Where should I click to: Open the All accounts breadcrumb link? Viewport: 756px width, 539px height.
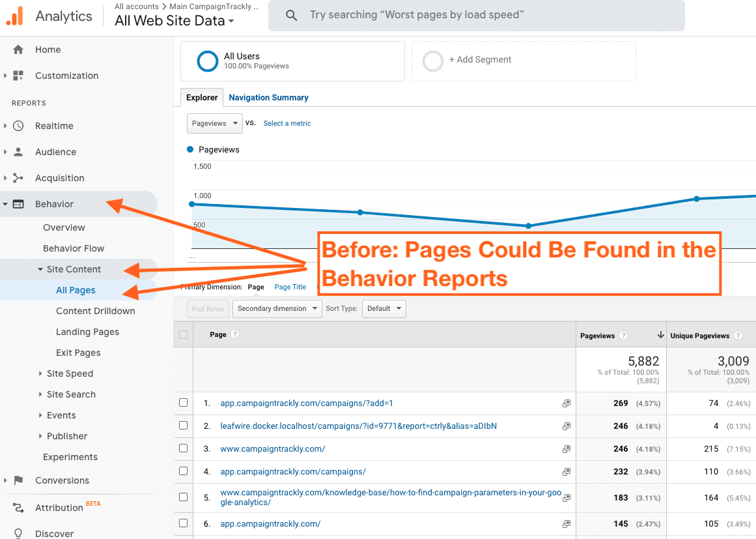[x=137, y=7]
